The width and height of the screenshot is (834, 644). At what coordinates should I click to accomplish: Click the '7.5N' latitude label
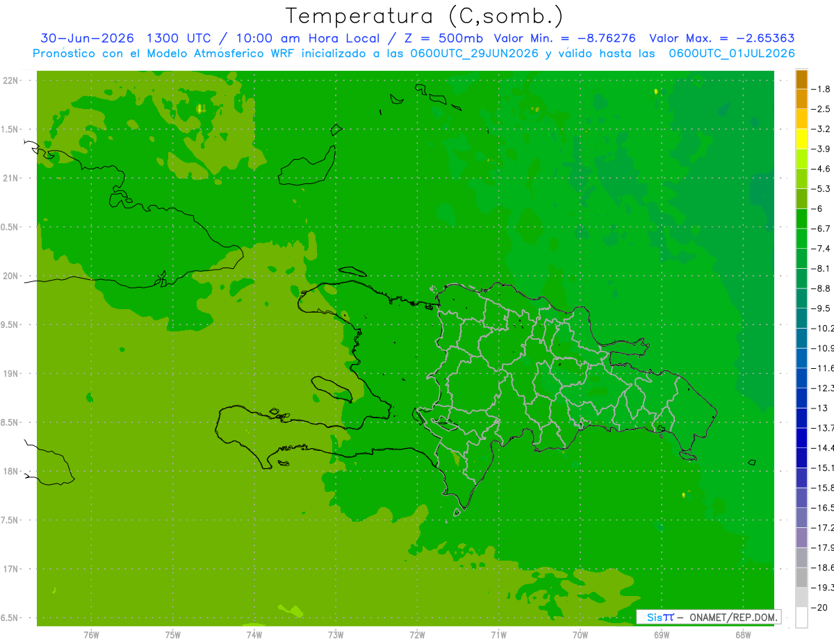pyautogui.click(x=10, y=520)
